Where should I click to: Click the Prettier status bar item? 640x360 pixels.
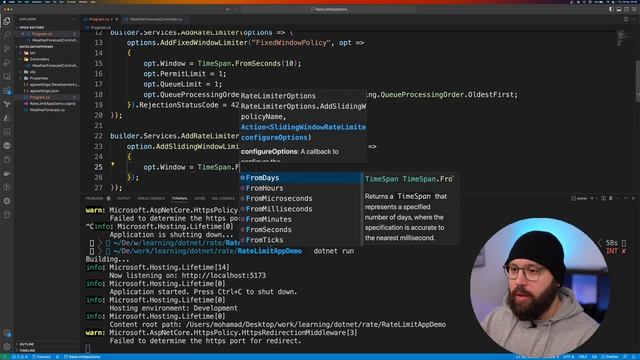point(610,357)
